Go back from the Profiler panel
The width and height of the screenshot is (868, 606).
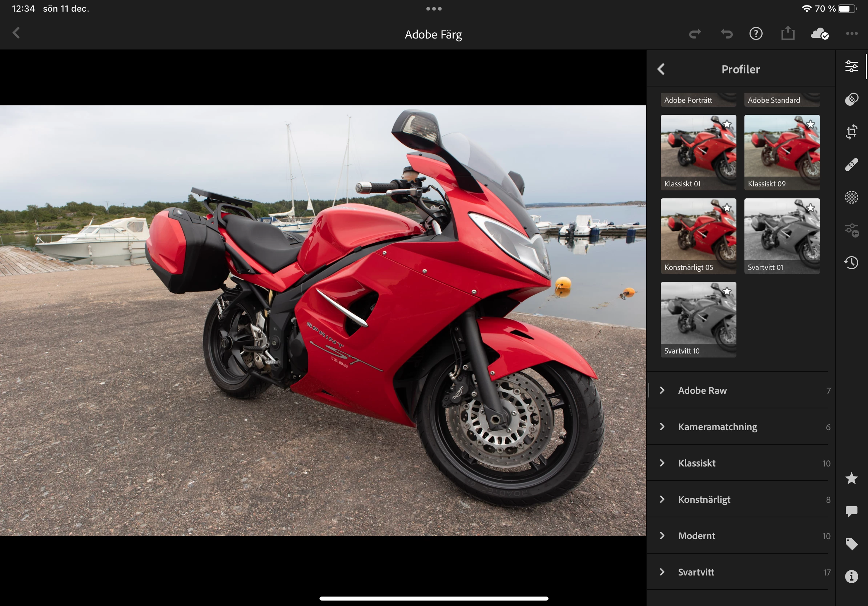661,69
